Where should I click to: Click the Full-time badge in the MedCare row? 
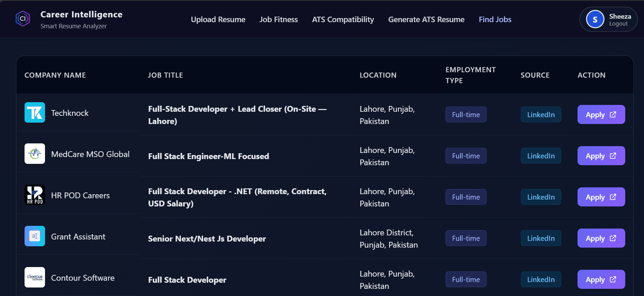(x=466, y=156)
